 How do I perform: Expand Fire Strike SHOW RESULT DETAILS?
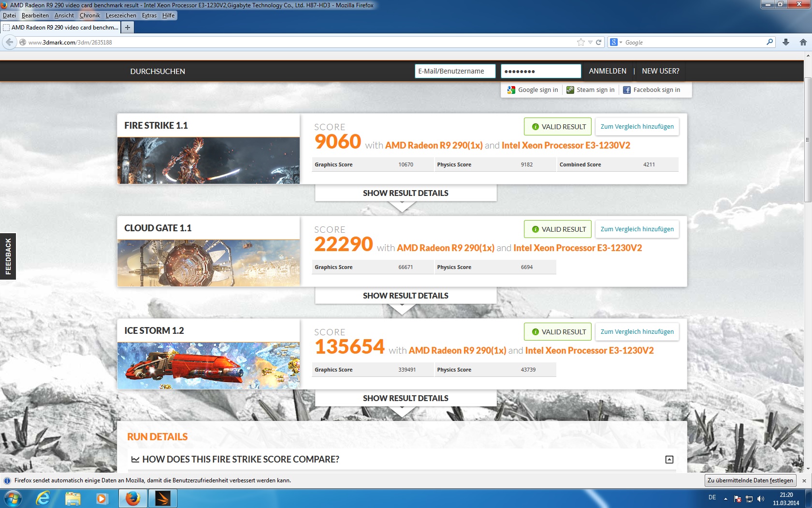(406, 193)
